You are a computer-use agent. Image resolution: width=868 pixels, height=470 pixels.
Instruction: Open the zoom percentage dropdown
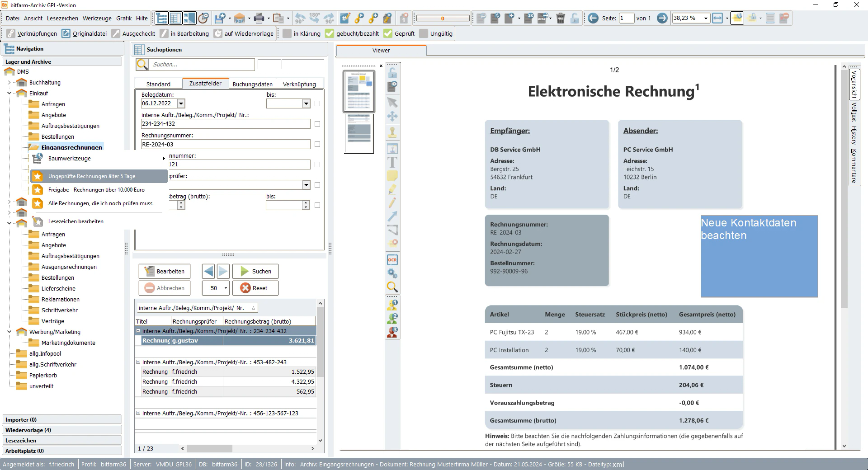(705, 19)
